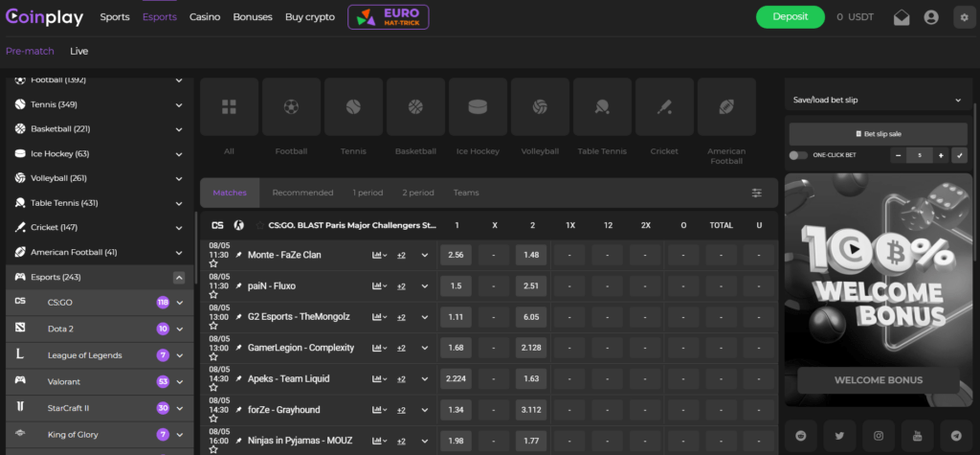
Task: Click the Coinplay logo
Action: [x=44, y=17]
